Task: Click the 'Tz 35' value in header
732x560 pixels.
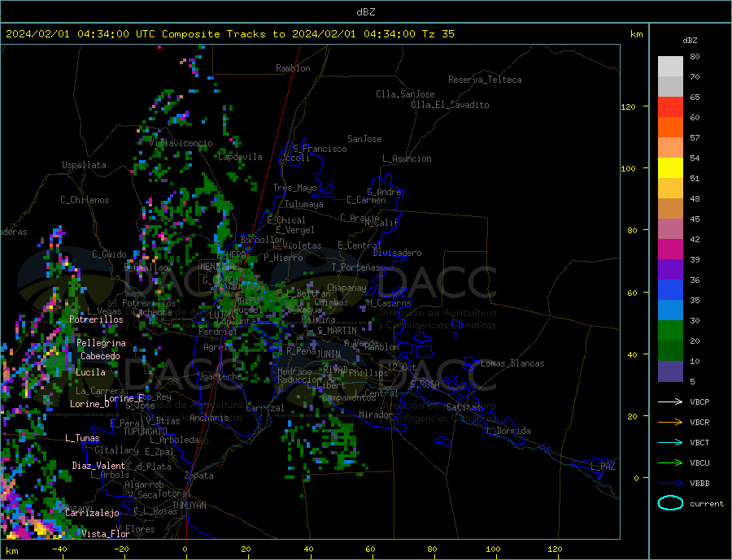Action: (438, 34)
